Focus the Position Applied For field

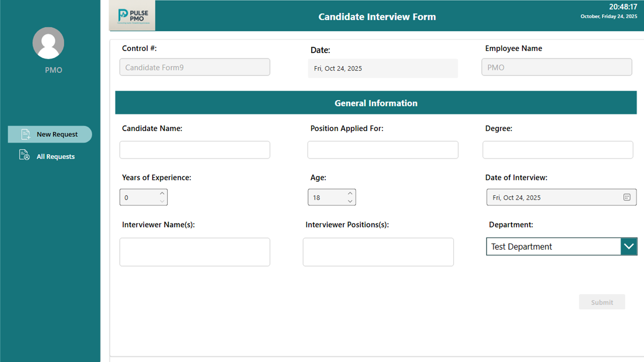point(383,150)
